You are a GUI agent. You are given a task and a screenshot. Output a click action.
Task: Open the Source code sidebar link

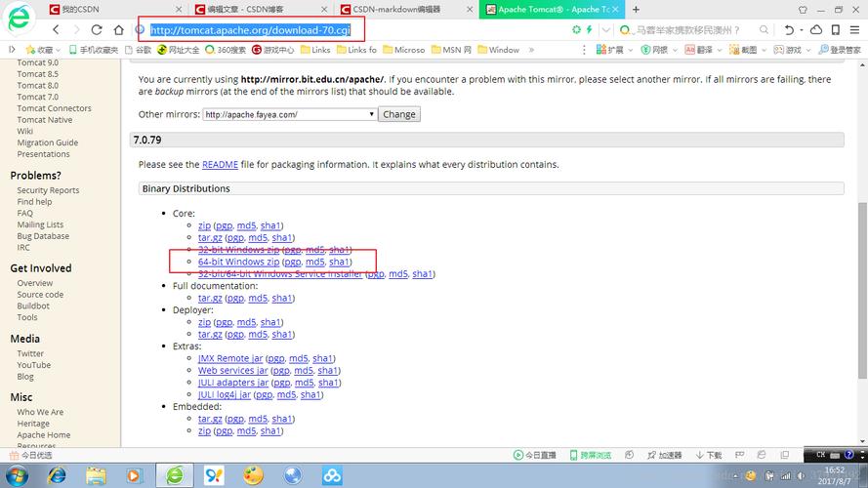coord(40,295)
